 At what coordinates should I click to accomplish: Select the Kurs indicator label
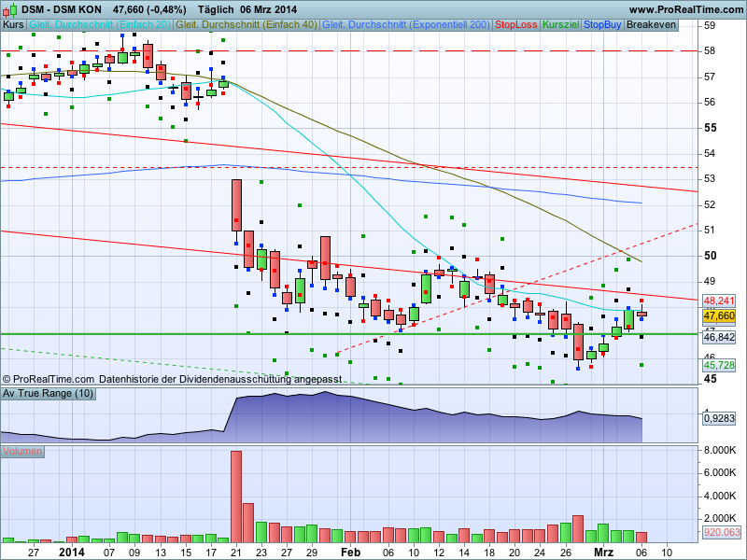click(14, 24)
